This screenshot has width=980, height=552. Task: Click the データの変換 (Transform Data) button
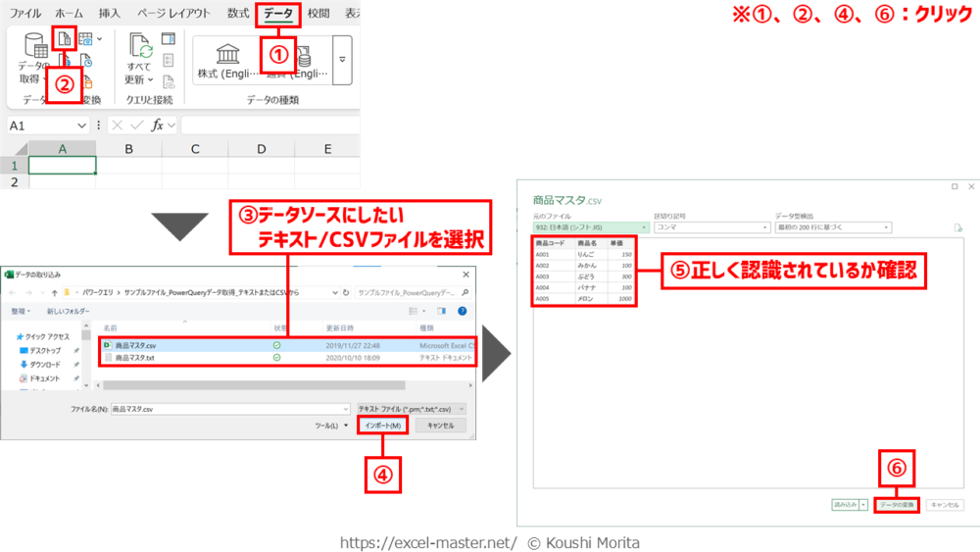(896, 505)
